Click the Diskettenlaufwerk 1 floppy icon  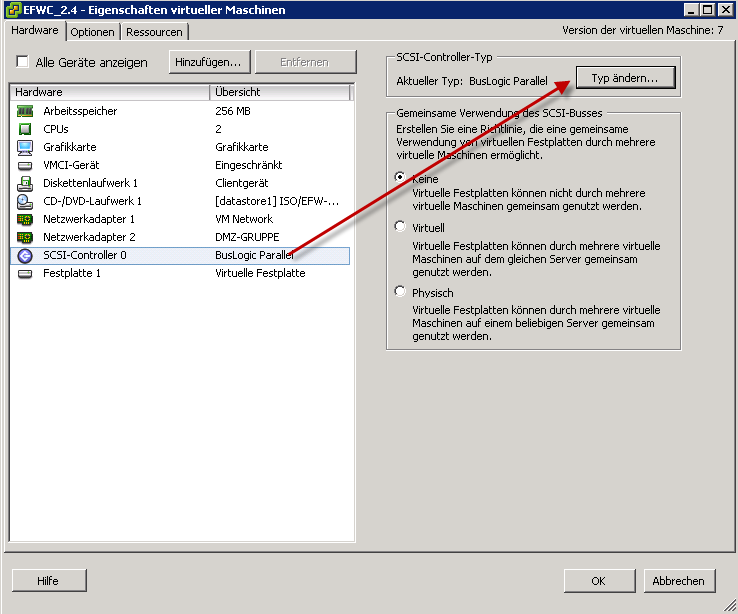[x=25, y=183]
